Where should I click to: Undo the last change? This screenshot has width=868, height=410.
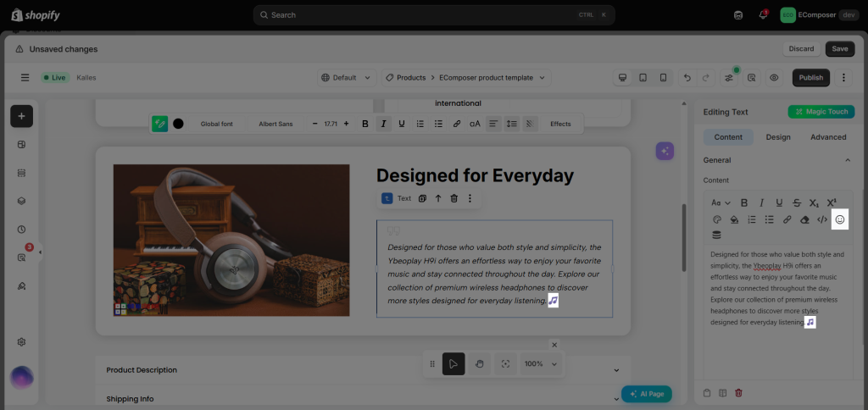pos(687,77)
